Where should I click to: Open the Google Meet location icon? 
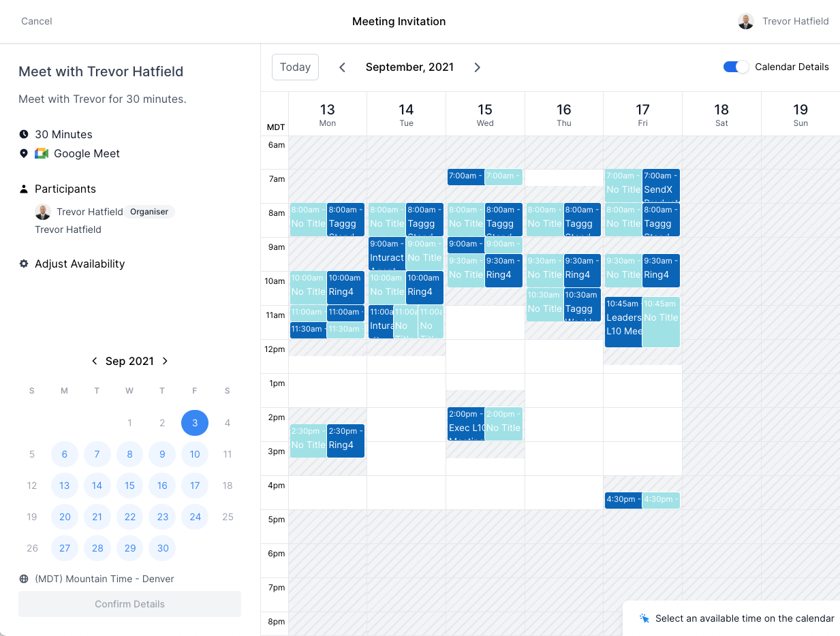[x=42, y=153]
